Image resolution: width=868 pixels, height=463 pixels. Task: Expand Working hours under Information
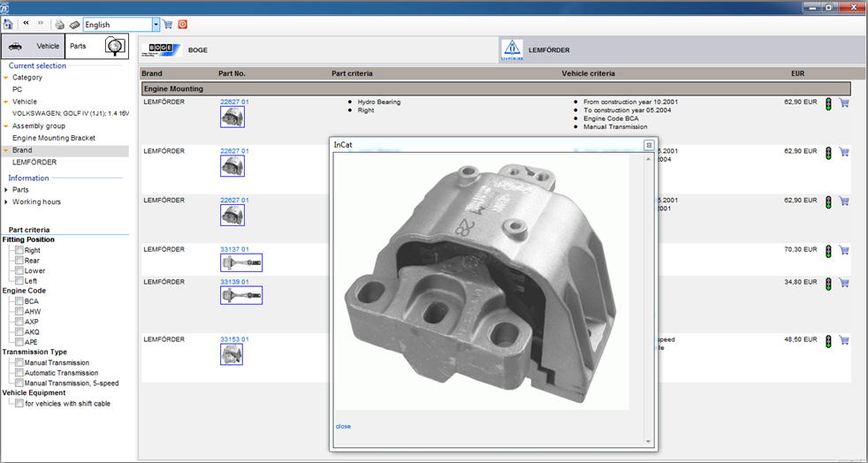point(5,202)
